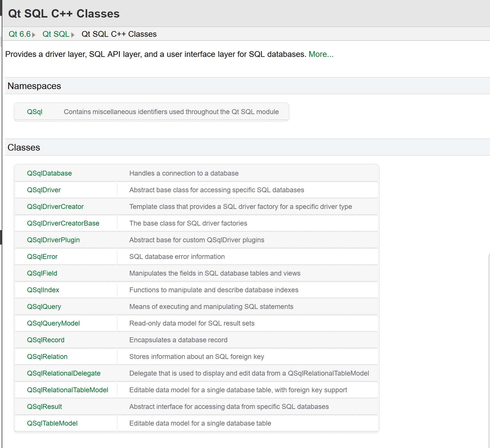Open the QSqlQuery class link
The image size is (490, 448).
click(44, 307)
